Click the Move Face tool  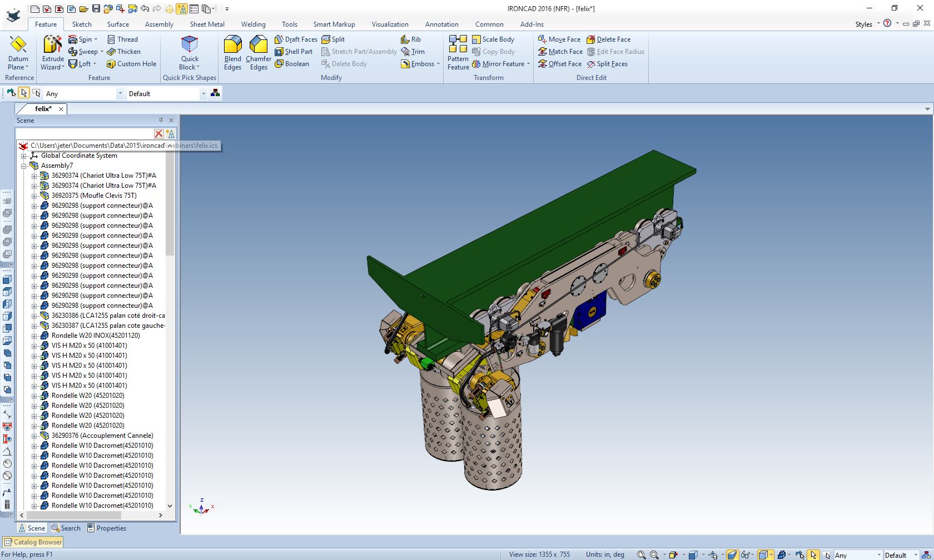click(x=559, y=39)
